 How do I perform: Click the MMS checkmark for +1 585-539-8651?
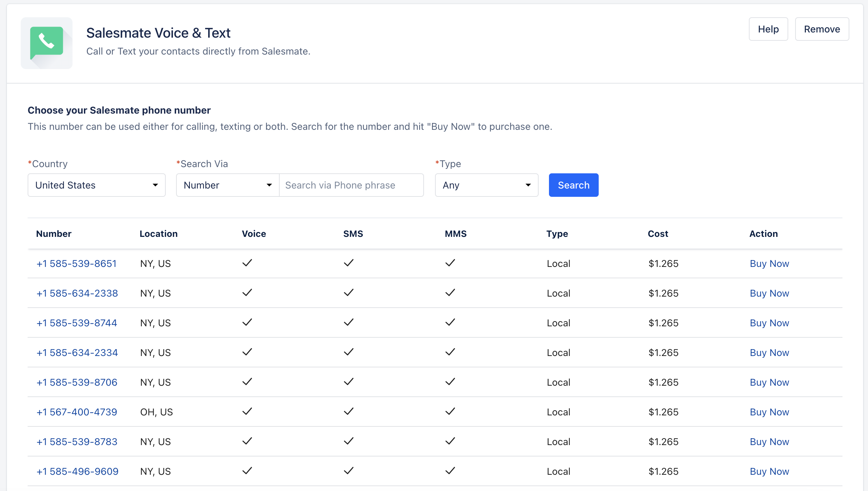(x=450, y=263)
